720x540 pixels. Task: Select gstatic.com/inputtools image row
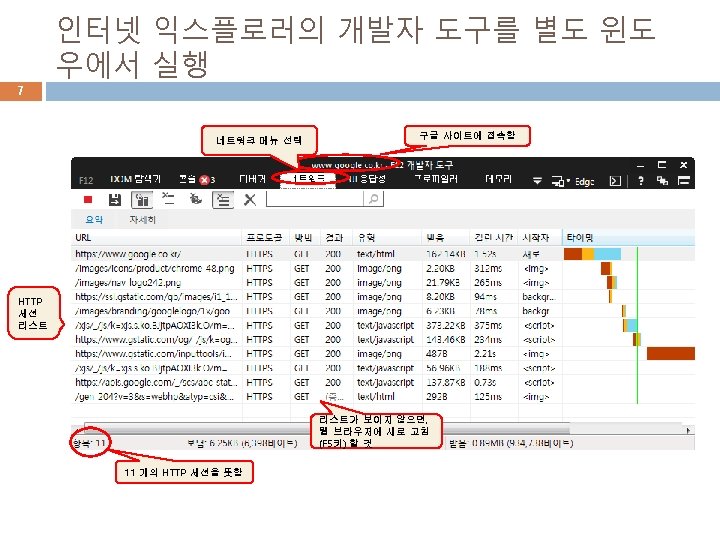click(383, 354)
